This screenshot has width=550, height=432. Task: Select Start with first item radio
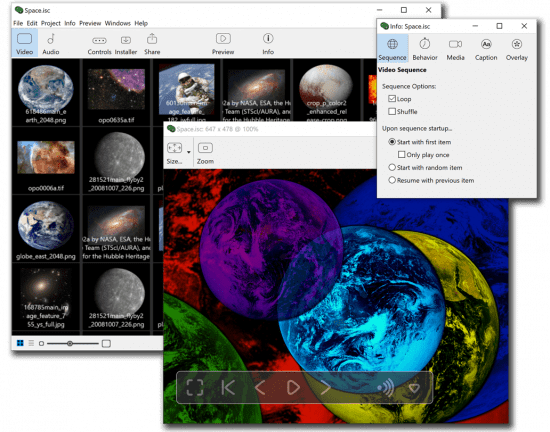[392, 142]
